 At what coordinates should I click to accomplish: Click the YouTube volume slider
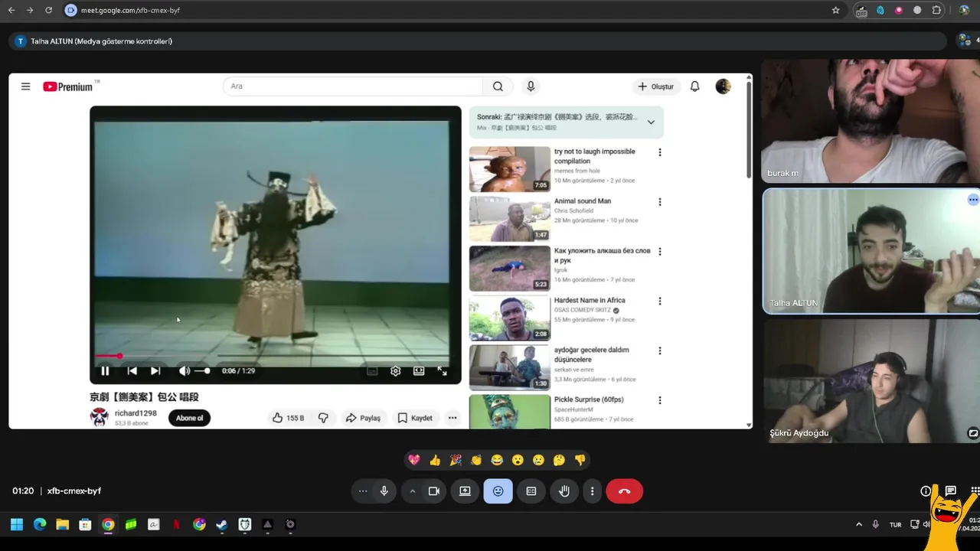(202, 371)
